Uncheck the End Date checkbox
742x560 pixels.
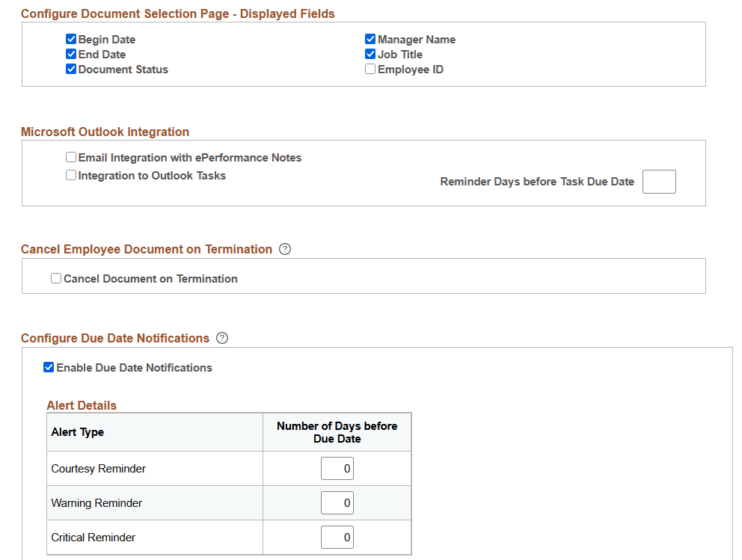point(71,54)
